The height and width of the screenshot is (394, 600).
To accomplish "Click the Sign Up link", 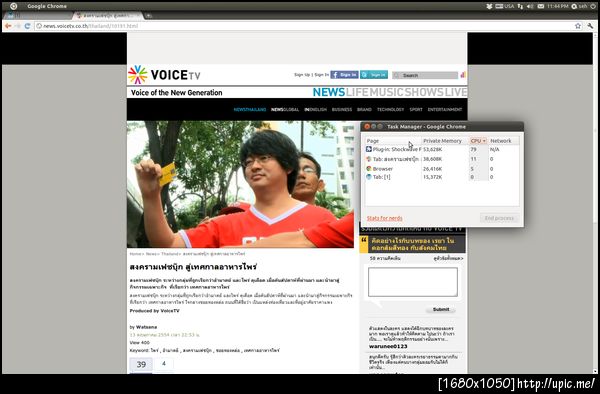I will pos(302,75).
